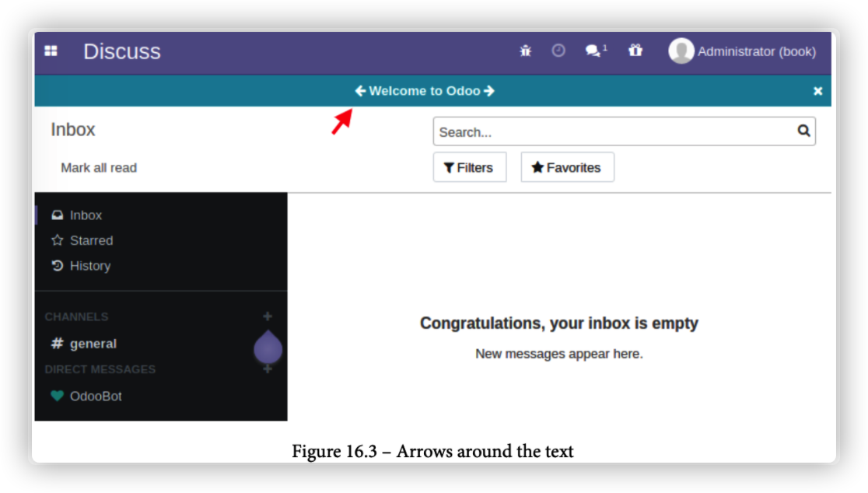Screen dimensions: 868x493
Task: Click 'Congratulations, your inbox is empty' text
Action: [559, 323]
